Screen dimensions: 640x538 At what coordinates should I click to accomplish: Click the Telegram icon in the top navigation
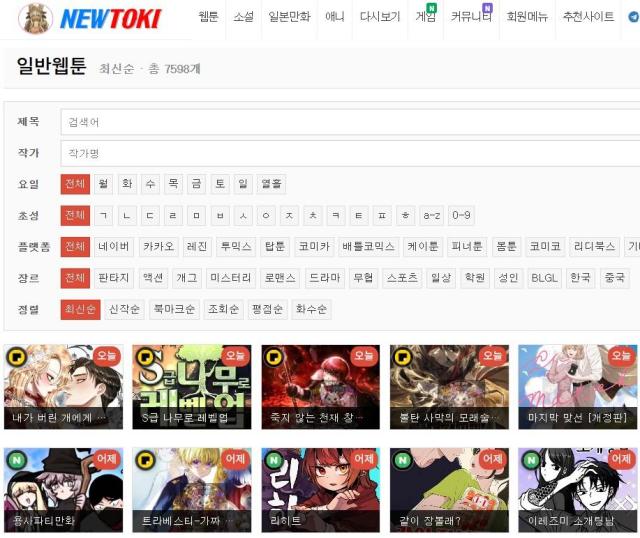coord(634,17)
